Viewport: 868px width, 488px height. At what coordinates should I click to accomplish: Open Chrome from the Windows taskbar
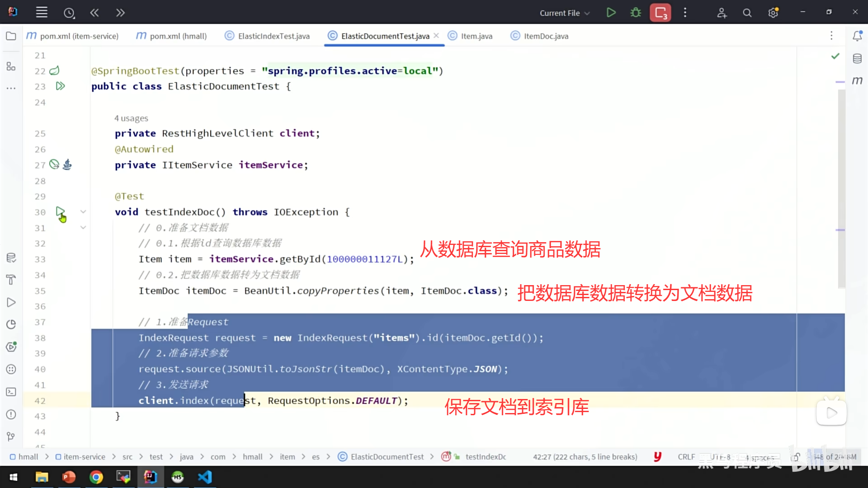point(96,477)
